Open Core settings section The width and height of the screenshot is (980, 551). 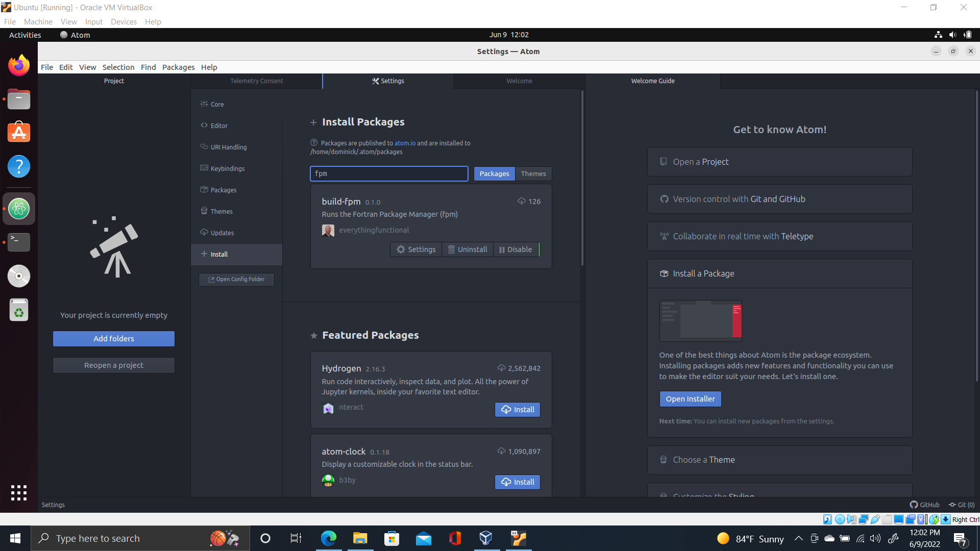click(x=237, y=104)
